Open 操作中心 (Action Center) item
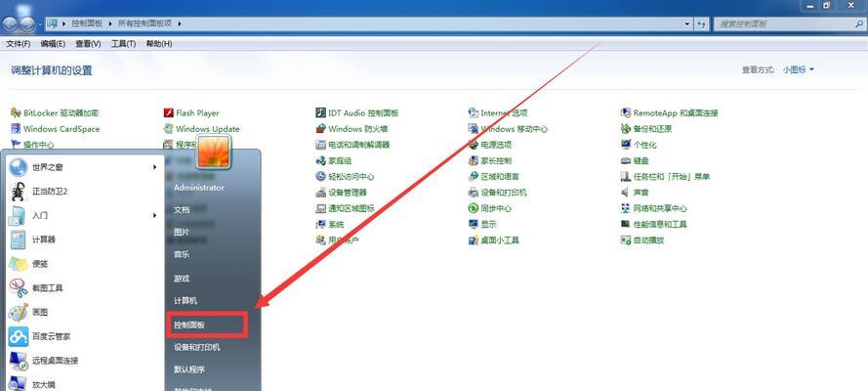This screenshot has width=868, height=391. pyautogui.click(x=32, y=145)
